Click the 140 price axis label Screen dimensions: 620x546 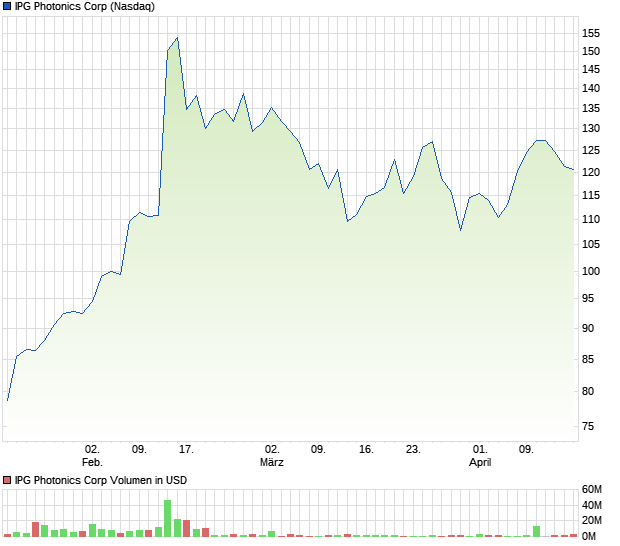point(591,89)
